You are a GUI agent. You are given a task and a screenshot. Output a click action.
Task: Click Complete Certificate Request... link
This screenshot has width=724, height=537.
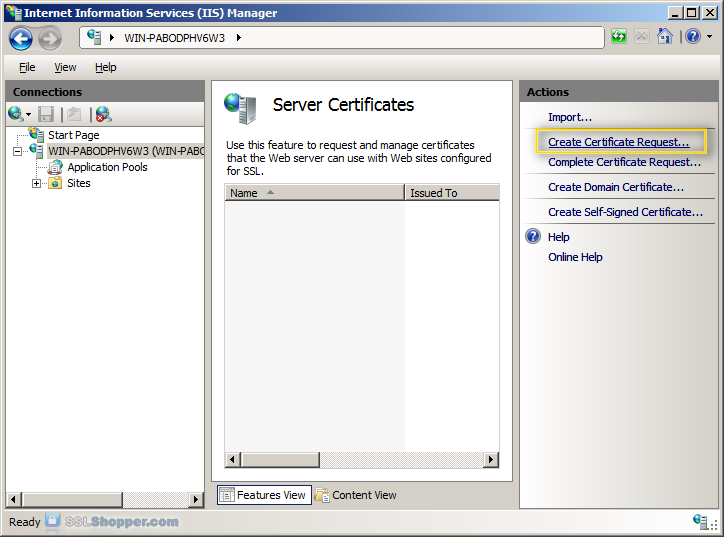click(x=624, y=162)
